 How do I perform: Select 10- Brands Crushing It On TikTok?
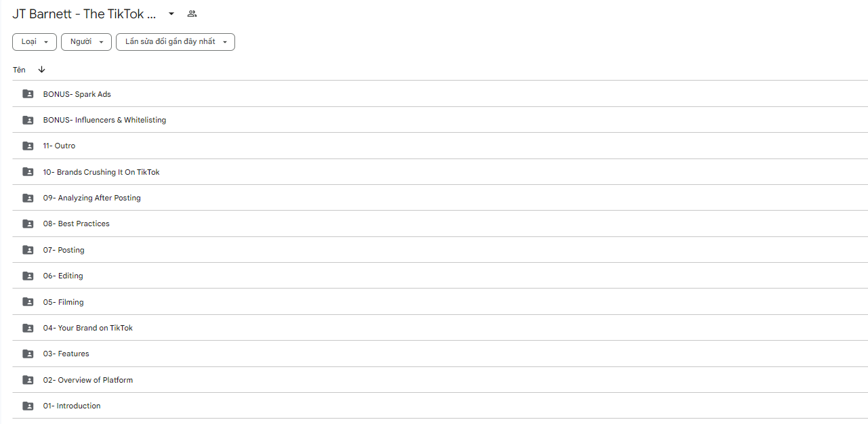pyautogui.click(x=440, y=172)
